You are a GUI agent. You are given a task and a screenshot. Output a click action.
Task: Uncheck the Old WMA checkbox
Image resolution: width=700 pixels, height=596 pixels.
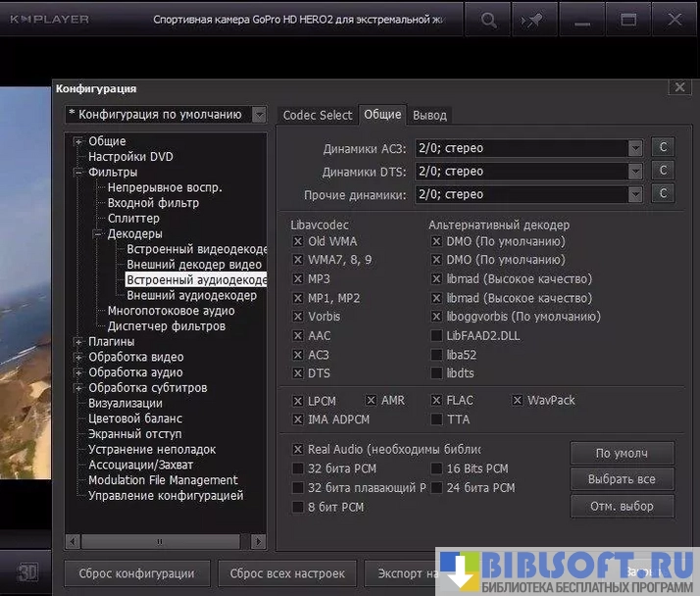click(x=298, y=241)
